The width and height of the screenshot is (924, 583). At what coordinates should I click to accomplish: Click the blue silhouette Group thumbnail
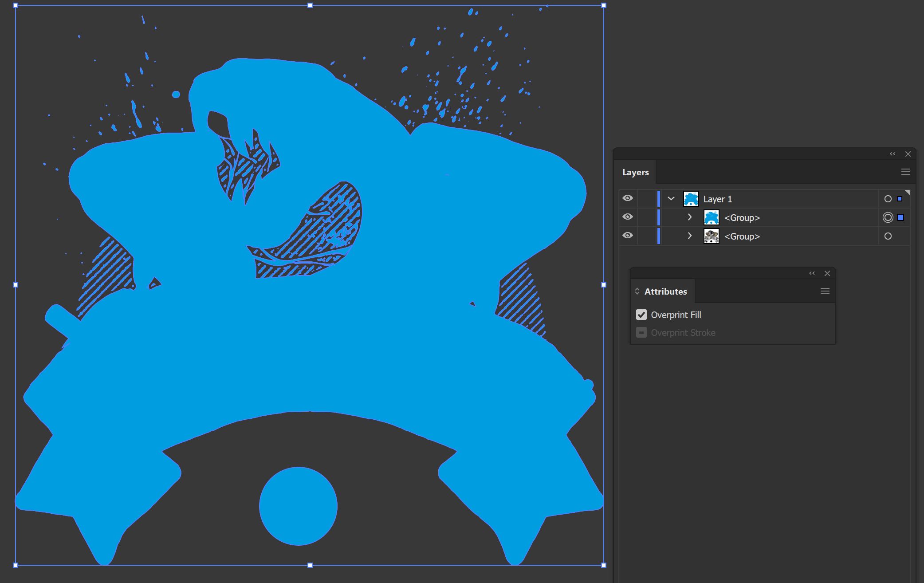[712, 217]
